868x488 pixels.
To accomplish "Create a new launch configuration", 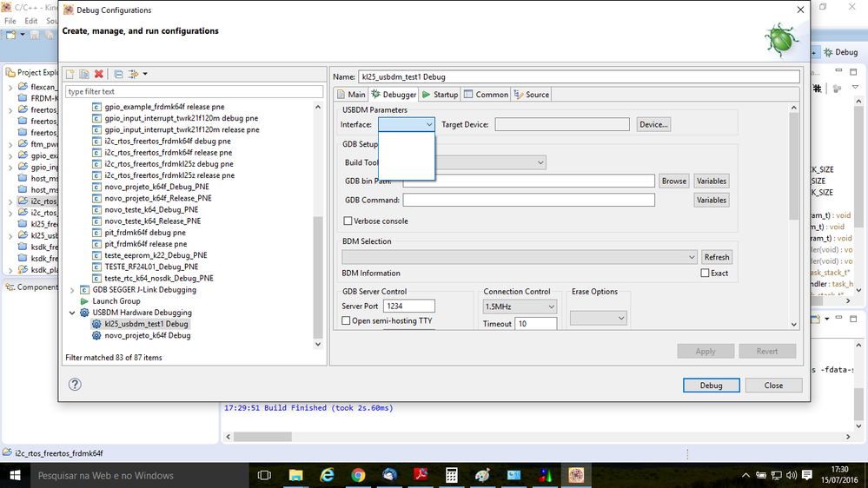I will [x=70, y=74].
